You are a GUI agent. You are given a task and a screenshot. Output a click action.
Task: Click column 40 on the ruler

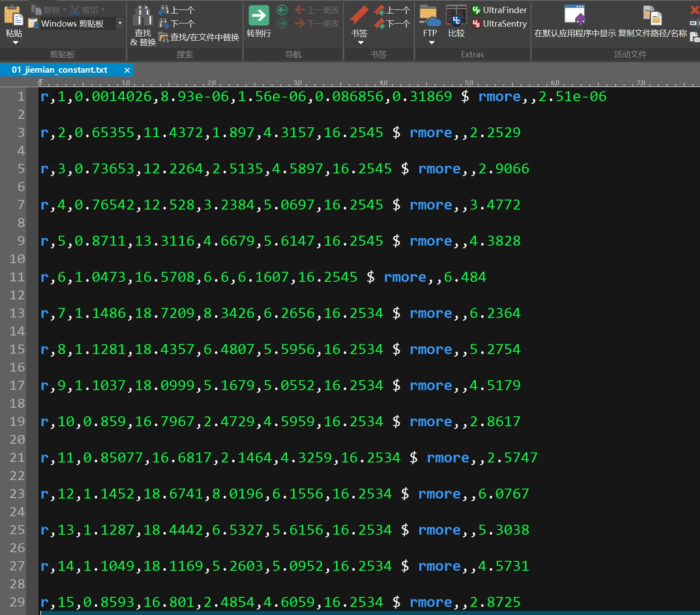click(x=383, y=83)
